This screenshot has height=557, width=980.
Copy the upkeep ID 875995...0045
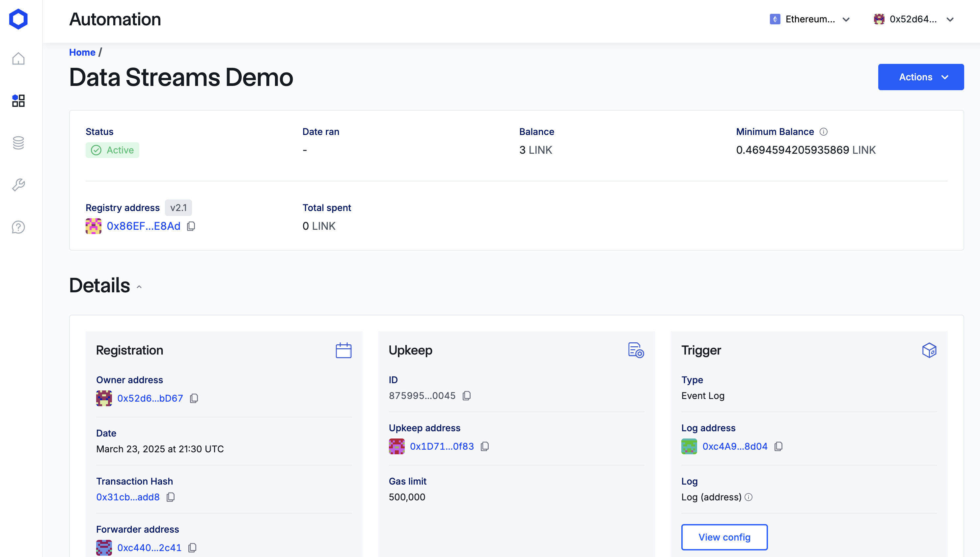(x=467, y=396)
